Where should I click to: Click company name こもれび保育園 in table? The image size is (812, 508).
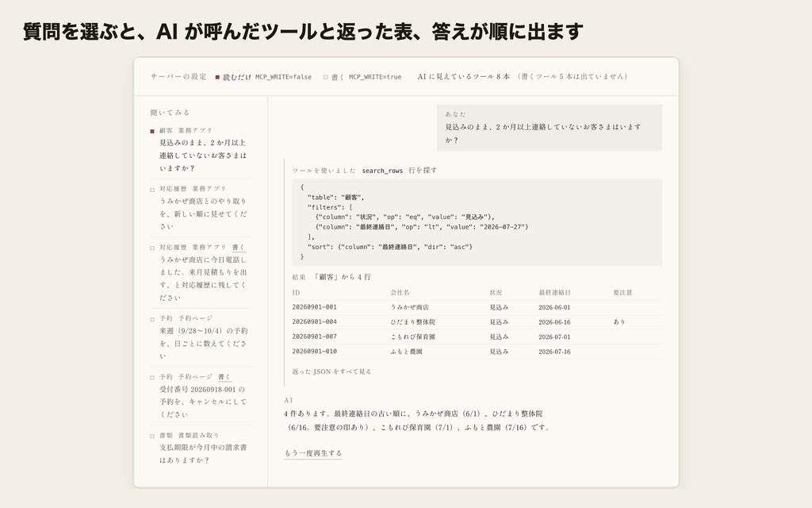coord(412,337)
